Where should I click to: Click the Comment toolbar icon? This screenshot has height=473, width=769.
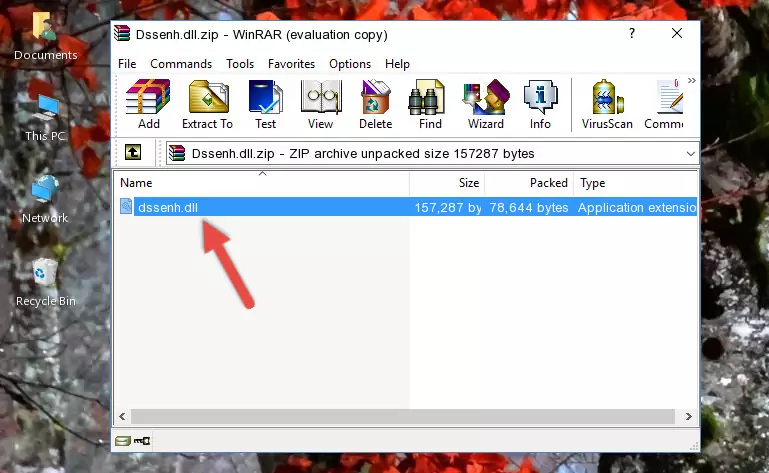[x=664, y=104]
